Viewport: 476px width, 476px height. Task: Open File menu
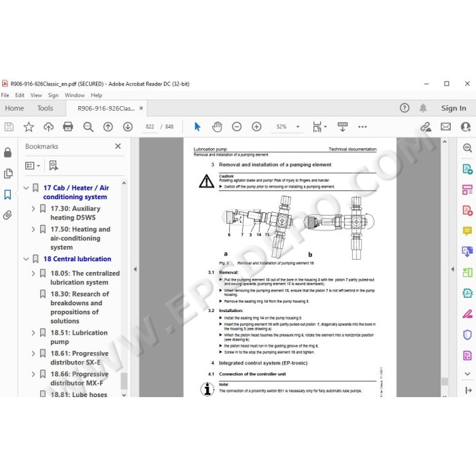point(5,95)
